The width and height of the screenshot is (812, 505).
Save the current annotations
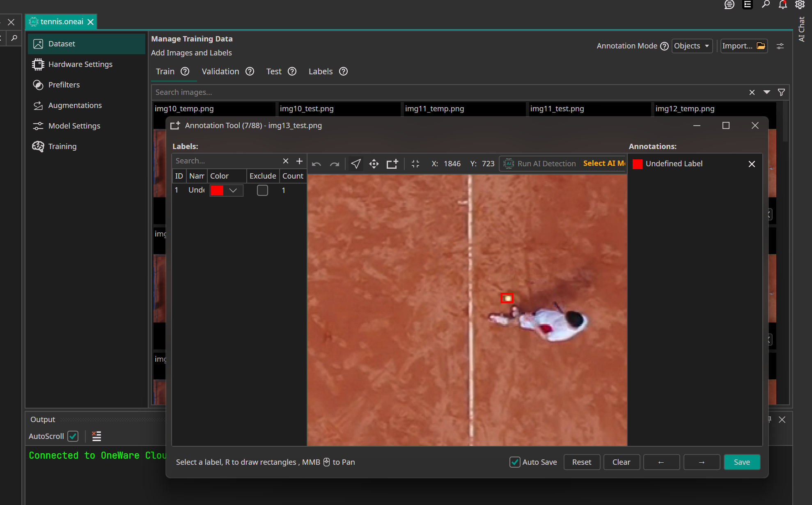point(742,462)
